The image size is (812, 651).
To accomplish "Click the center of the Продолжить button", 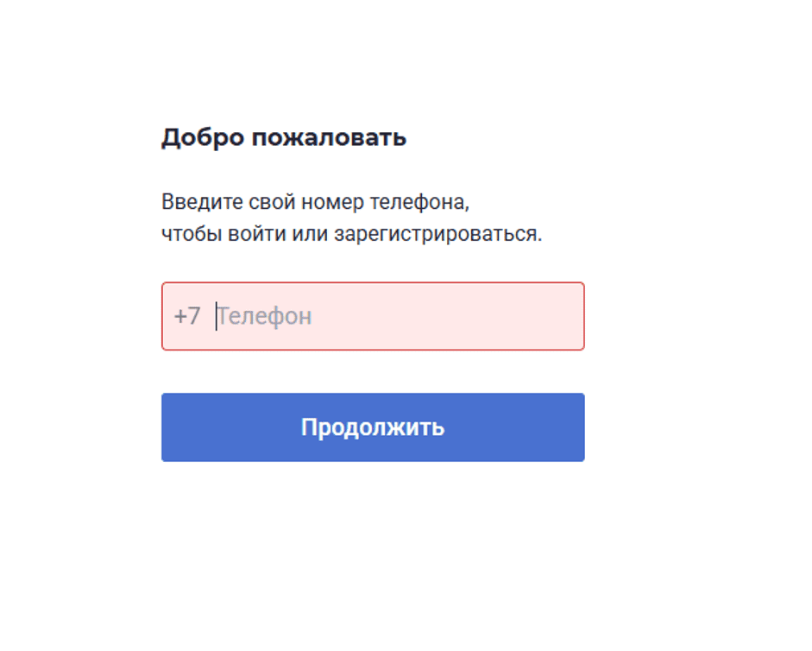I will [x=372, y=427].
